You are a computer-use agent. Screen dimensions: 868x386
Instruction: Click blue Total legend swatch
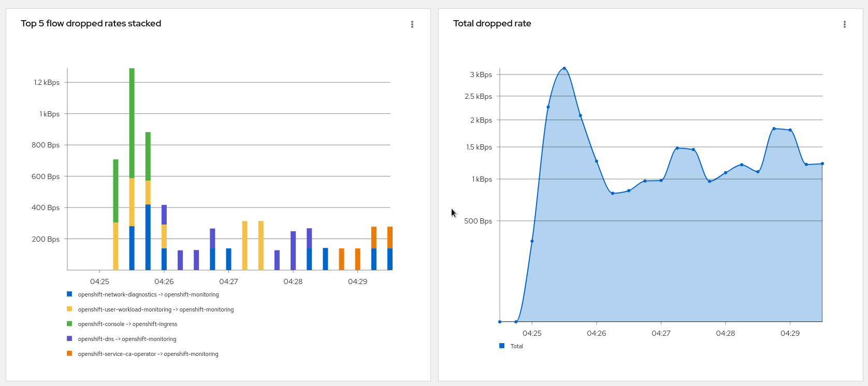(x=502, y=346)
